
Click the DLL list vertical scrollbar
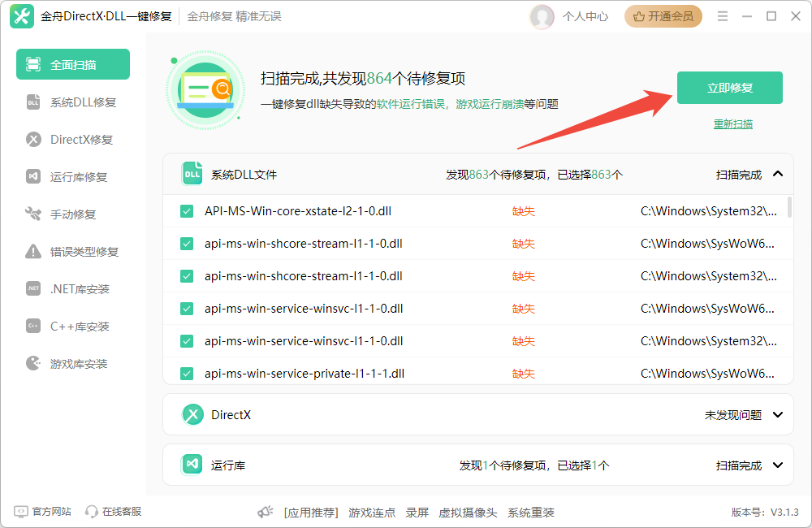click(x=789, y=207)
